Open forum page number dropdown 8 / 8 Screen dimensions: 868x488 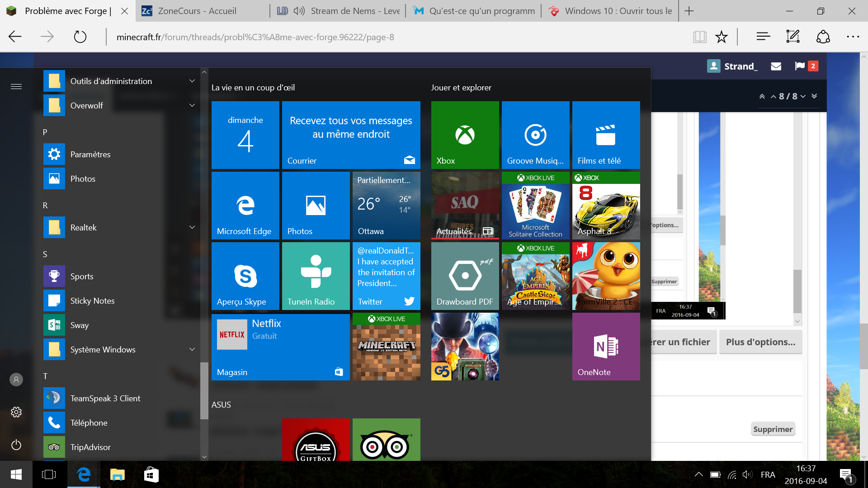pos(792,96)
